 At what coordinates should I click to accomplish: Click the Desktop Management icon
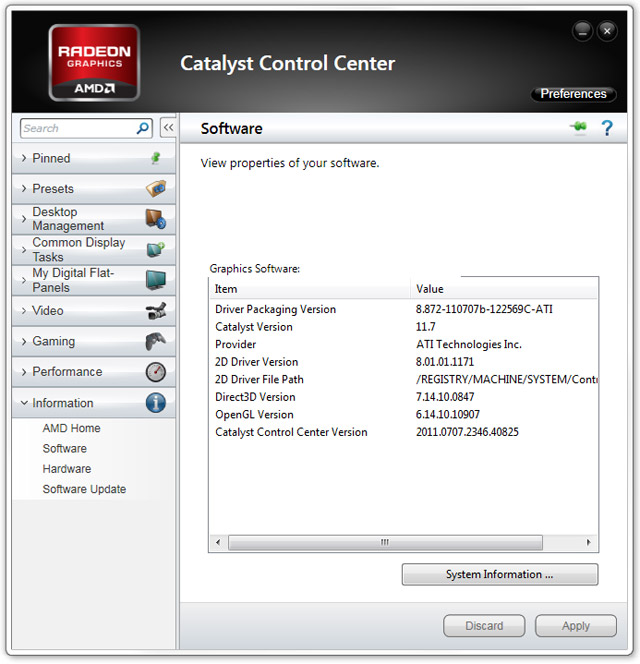pyautogui.click(x=155, y=219)
